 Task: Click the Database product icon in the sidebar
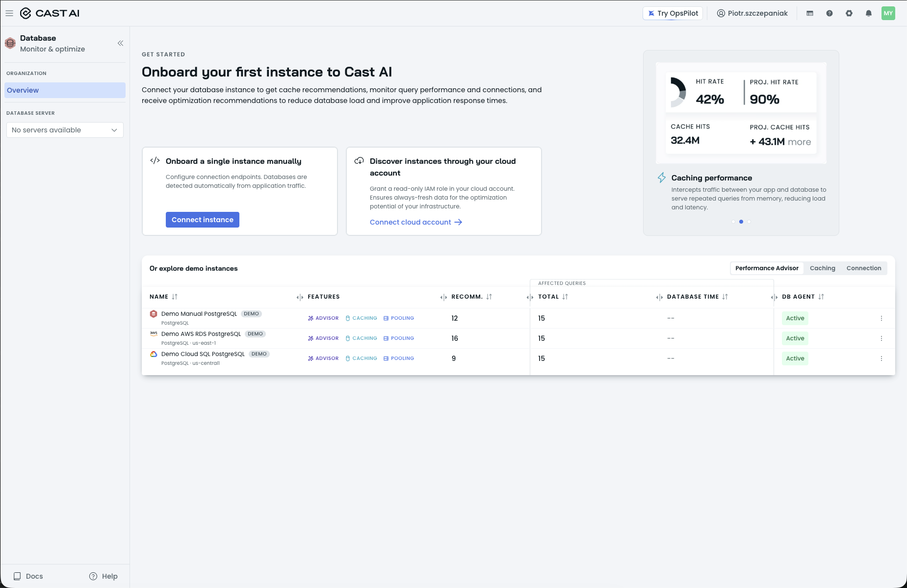(10, 43)
